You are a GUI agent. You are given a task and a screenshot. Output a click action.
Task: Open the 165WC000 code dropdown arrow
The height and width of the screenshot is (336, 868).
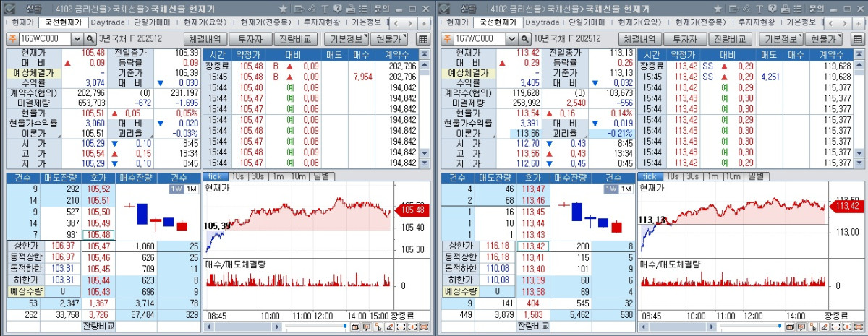point(78,39)
